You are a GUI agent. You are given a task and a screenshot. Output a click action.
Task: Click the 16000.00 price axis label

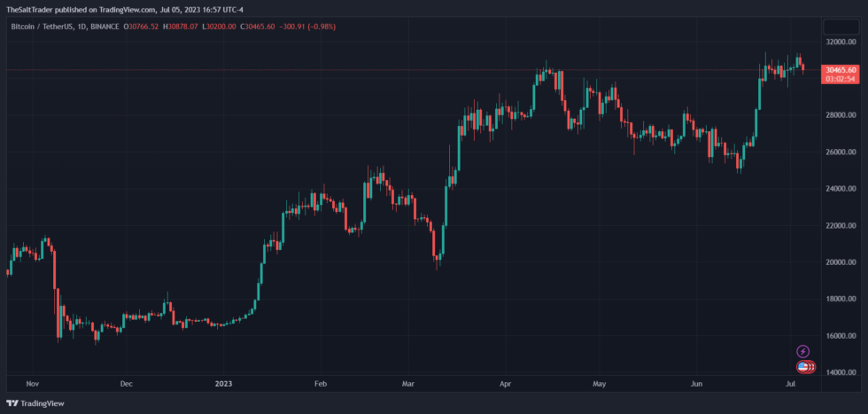[840, 336]
